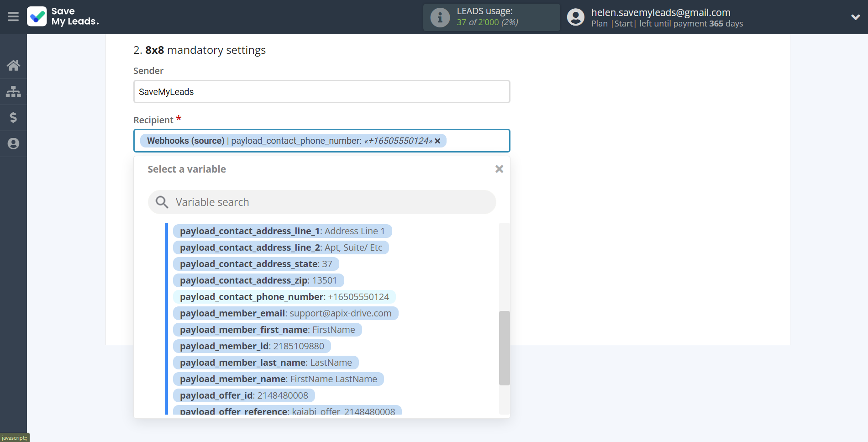This screenshot has height=442, width=868.
Task: Select payload_member_email variable
Action: pos(285,313)
